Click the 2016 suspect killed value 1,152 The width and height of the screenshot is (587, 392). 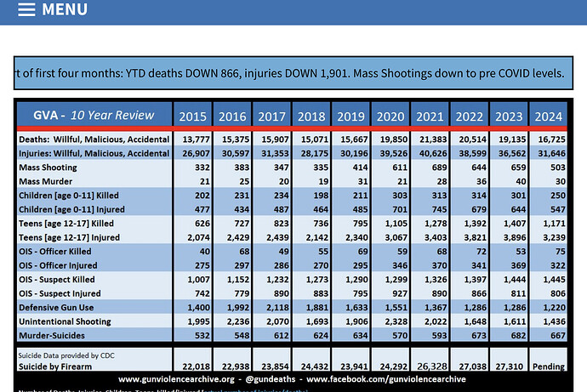click(x=238, y=280)
